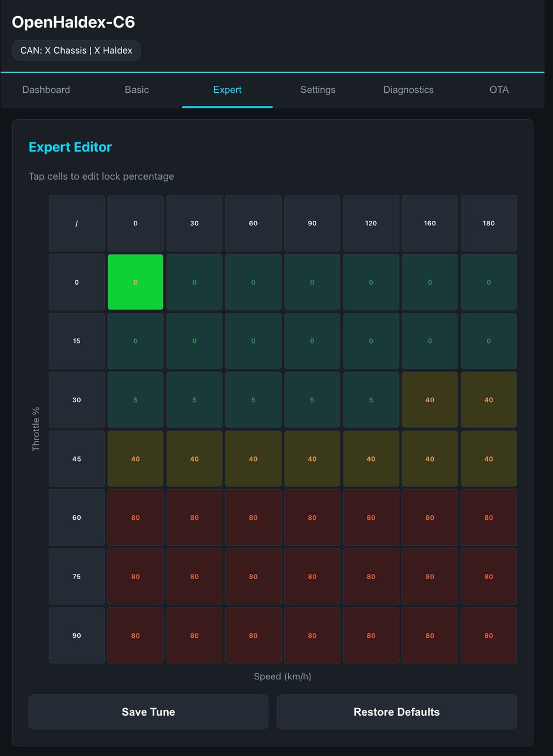This screenshot has height=756, width=553.
Task: Click the CAN status badge
Action: (x=76, y=50)
